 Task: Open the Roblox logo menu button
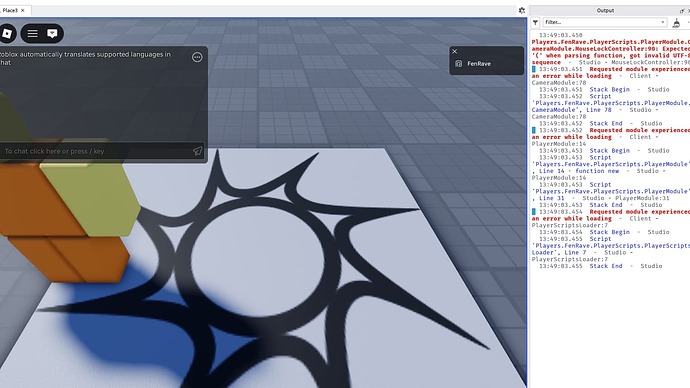[7, 33]
